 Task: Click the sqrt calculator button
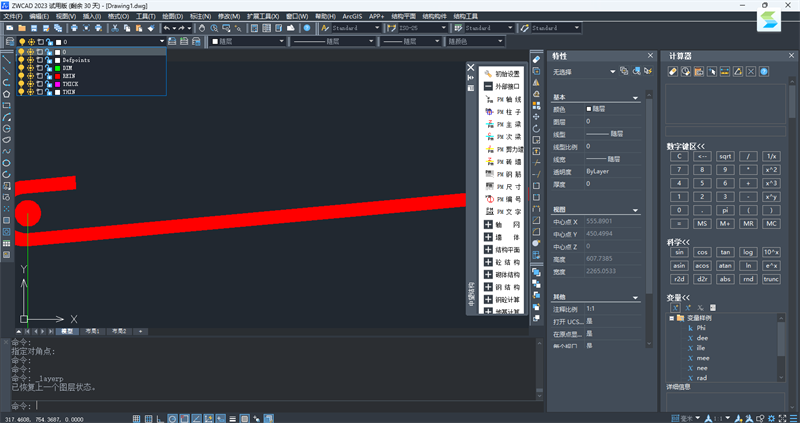click(725, 156)
